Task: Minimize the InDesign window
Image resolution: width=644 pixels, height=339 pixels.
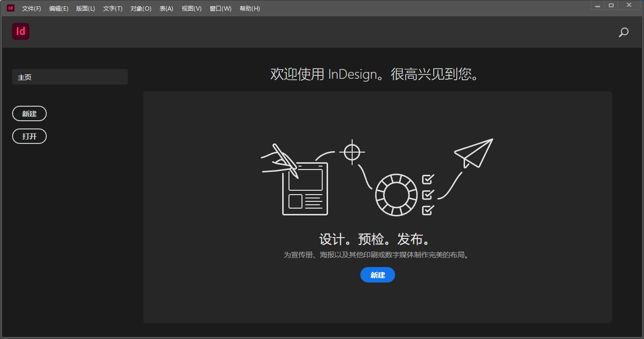Action: pos(598,5)
